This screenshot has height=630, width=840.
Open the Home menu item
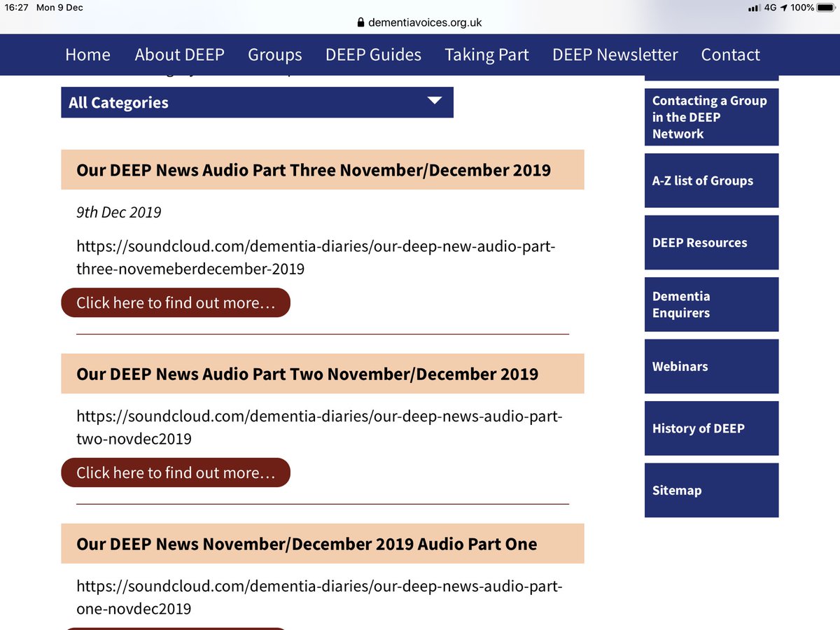pos(87,55)
